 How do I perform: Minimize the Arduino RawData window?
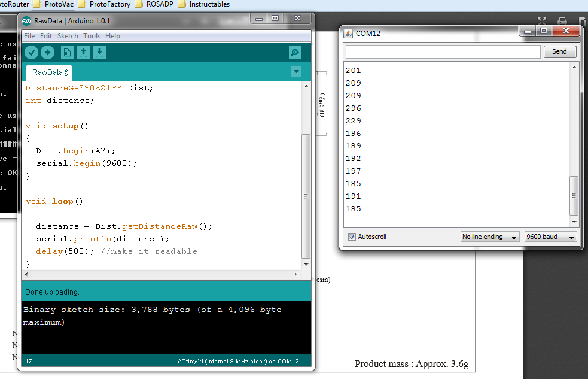point(259,19)
